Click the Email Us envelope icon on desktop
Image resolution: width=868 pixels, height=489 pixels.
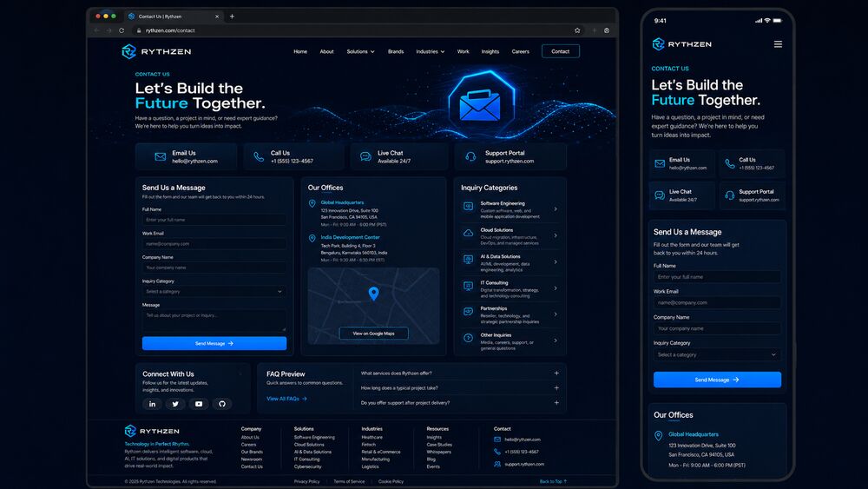tap(160, 156)
